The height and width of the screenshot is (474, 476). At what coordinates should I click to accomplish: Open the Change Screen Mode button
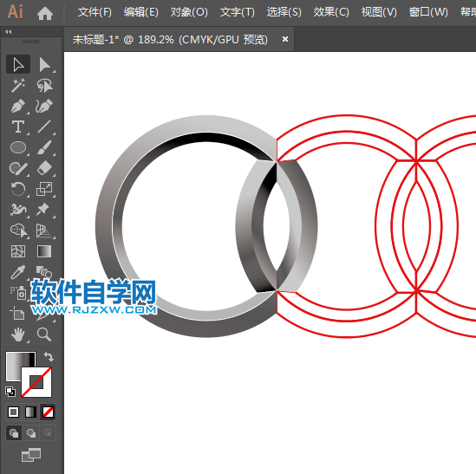point(31,455)
